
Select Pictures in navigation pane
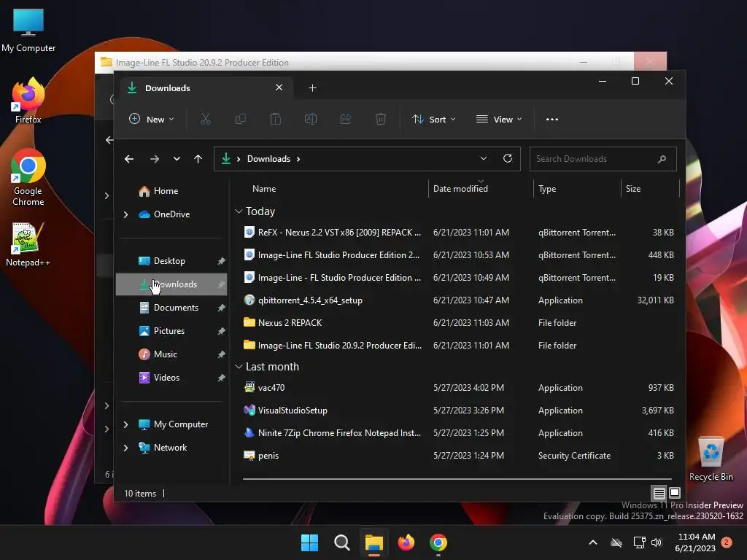point(171,331)
